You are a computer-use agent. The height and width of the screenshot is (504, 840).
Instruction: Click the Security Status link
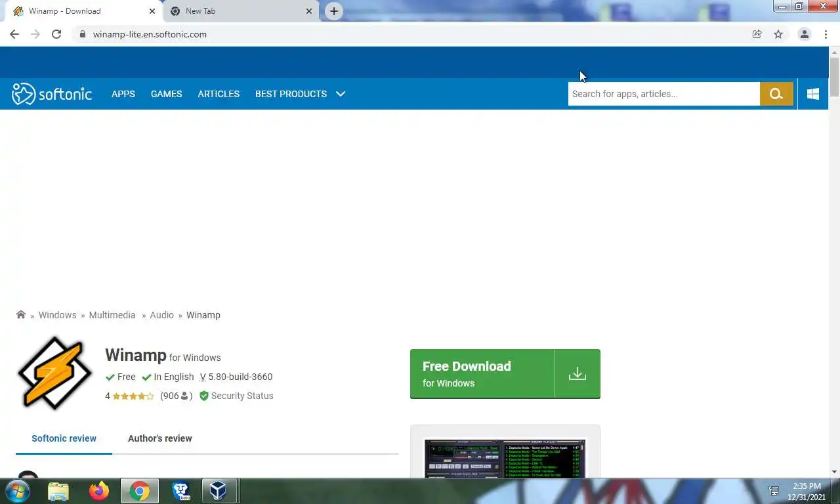(x=242, y=396)
